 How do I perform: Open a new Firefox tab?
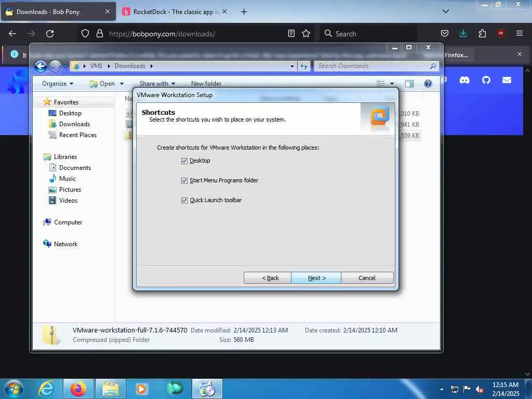(x=244, y=12)
